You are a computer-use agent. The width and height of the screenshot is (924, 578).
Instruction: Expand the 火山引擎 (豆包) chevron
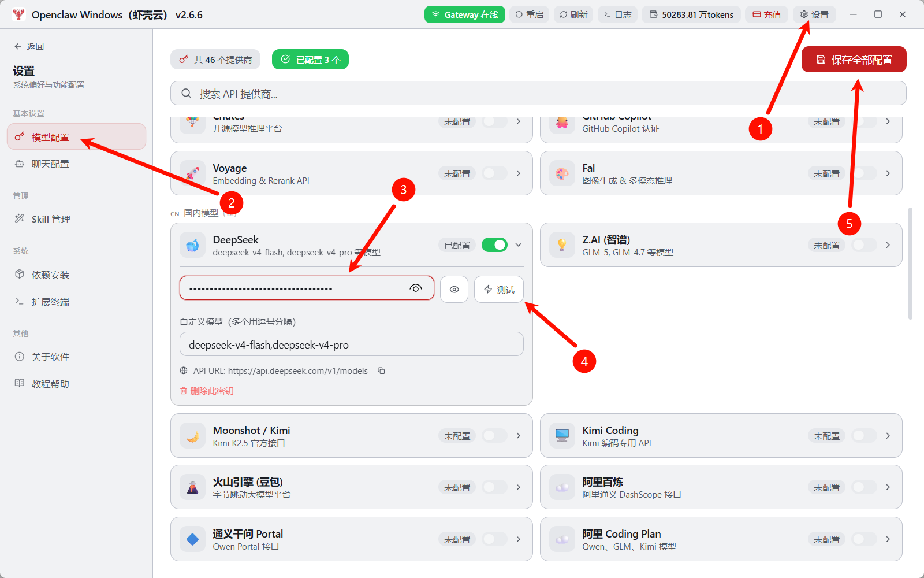click(x=519, y=487)
